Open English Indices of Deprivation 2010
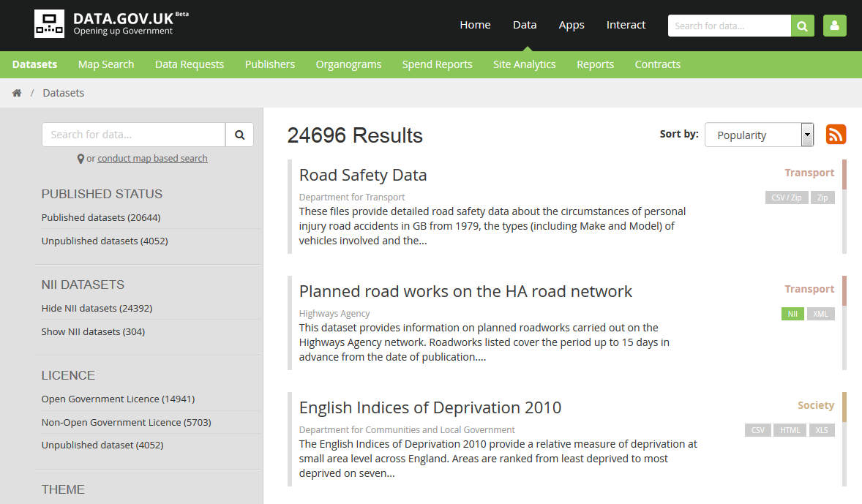The image size is (862, 504). click(x=430, y=408)
